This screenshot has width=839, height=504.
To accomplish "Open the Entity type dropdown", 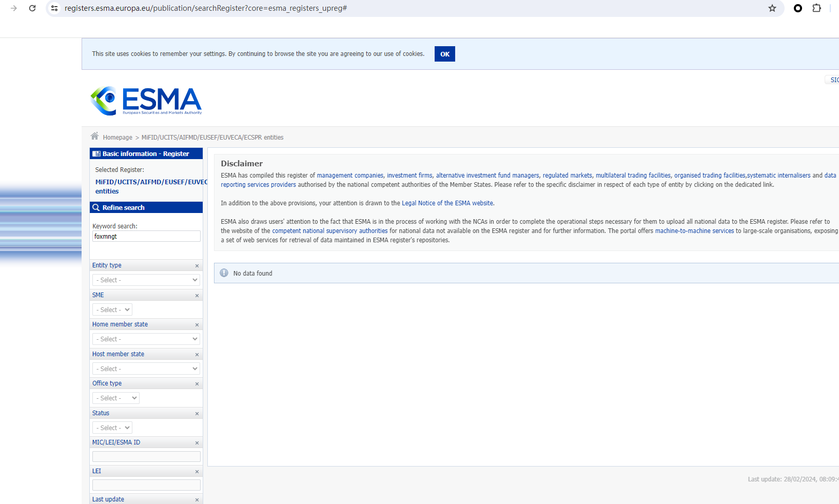I will [146, 280].
